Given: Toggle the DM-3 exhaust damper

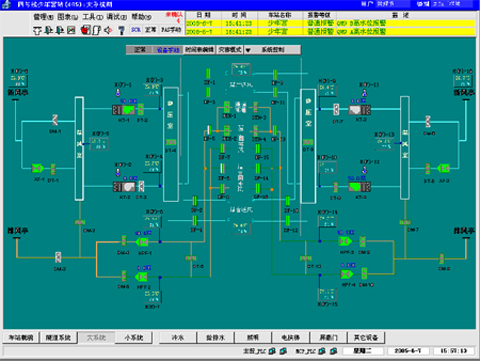Looking at the screenshot, I should click(x=58, y=257).
